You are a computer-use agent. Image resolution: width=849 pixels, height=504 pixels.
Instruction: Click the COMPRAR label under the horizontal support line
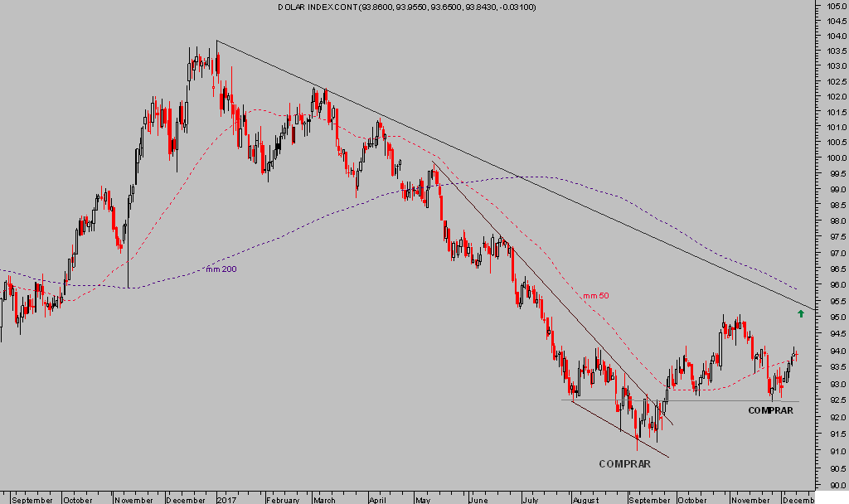774,410
